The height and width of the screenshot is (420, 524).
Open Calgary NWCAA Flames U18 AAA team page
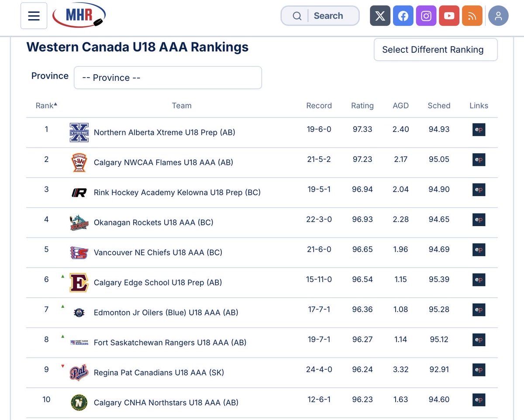pyautogui.click(x=163, y=162)
